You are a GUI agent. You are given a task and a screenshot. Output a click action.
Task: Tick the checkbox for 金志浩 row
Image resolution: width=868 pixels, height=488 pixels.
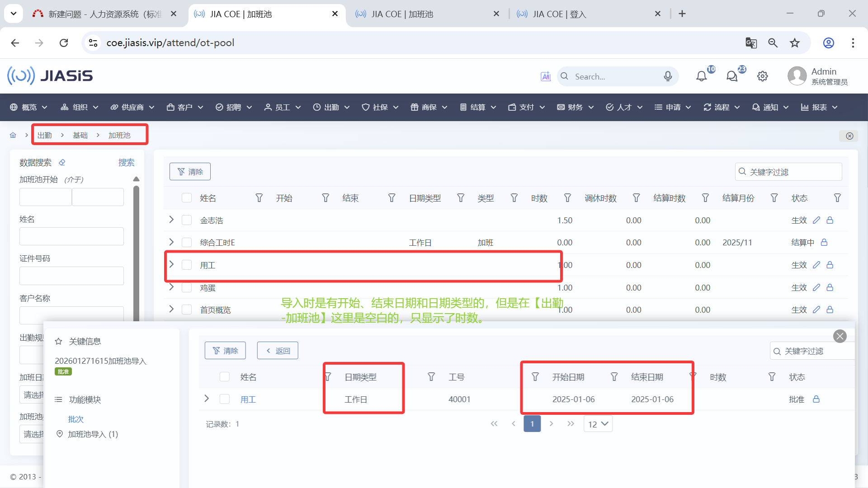187,220
